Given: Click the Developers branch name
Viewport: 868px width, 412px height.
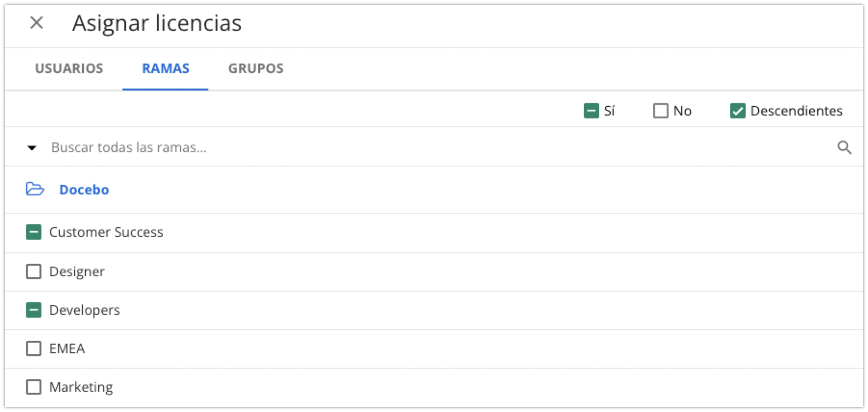Looking at the screenshot, I should pyautogui.click(x=84, y=310).
